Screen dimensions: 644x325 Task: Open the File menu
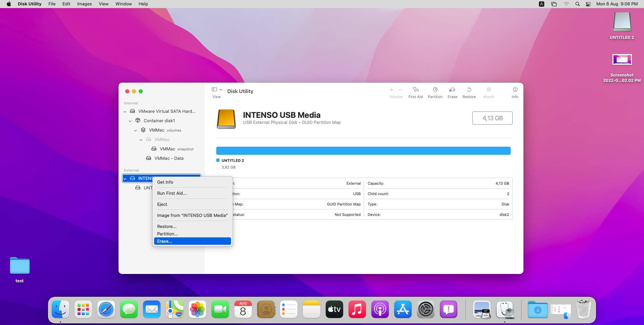(52, 4)
